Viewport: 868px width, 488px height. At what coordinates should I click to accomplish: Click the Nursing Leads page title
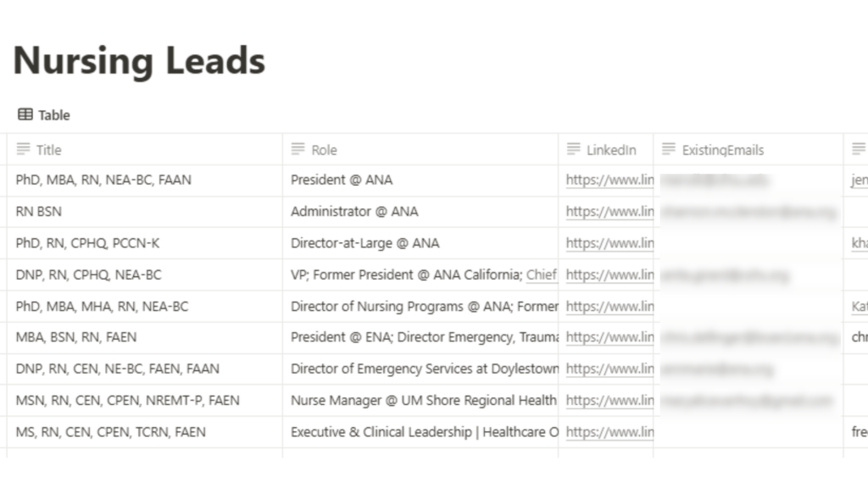[139, 61]
